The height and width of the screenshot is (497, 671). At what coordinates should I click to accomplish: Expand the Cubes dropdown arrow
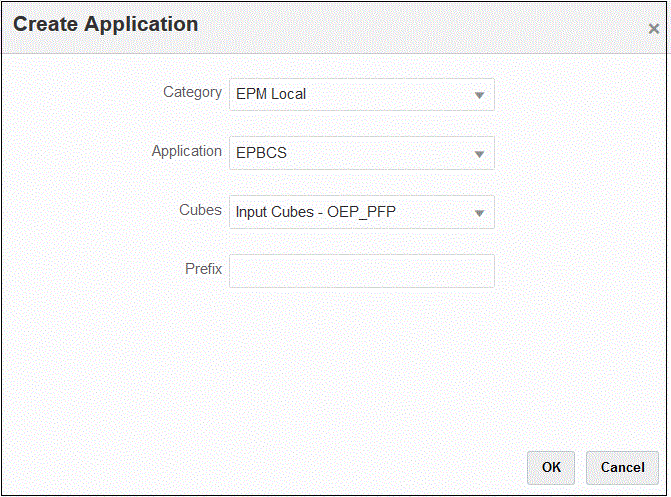click(x=479, y=212)
